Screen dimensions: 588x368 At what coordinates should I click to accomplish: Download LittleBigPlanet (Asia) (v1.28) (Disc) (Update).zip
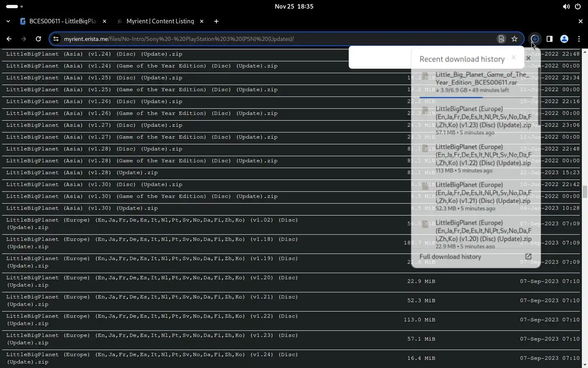(x=94, y=149)
